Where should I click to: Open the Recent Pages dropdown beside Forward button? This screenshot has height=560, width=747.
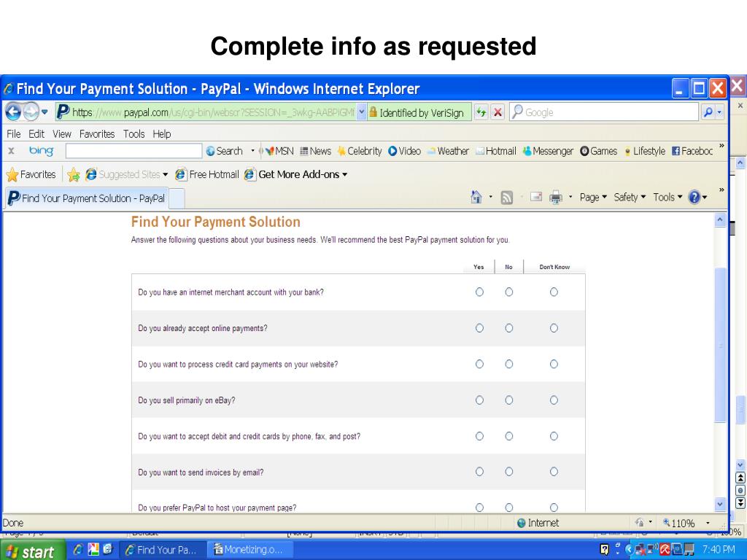44,112
